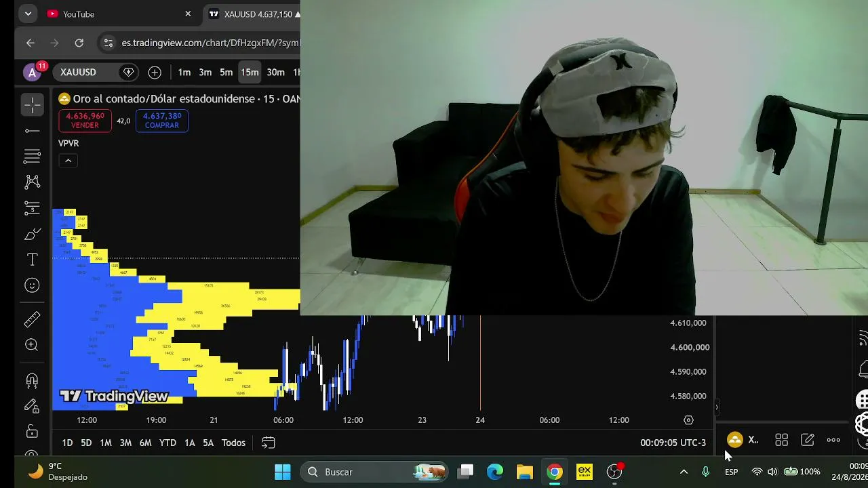Click the red VENDER sell button
Viewport: 868px width, 488px height.
point(85,121)
